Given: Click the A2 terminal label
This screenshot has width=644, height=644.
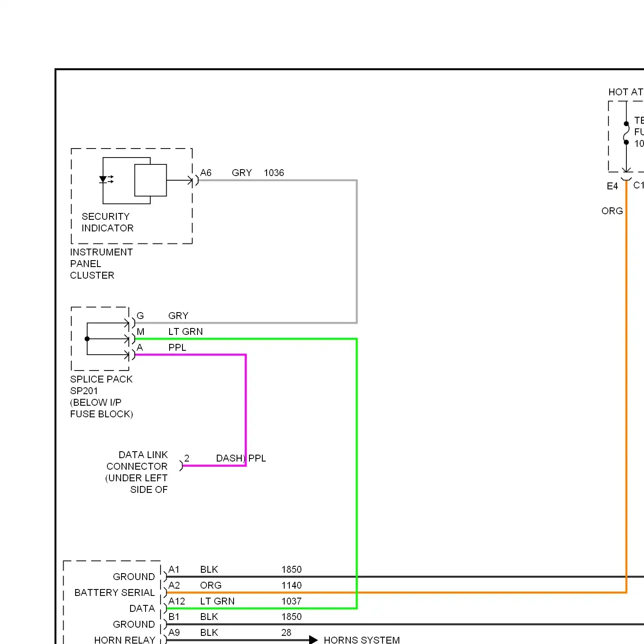Looking at the screenshot, I should 174,585.
